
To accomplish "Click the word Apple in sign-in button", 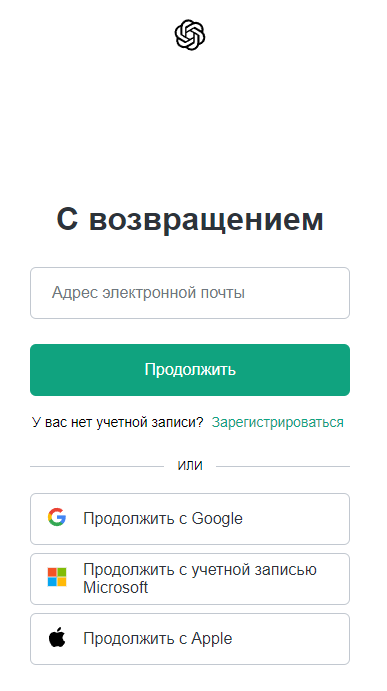I will pyautogui.click(x=212, y=639).
